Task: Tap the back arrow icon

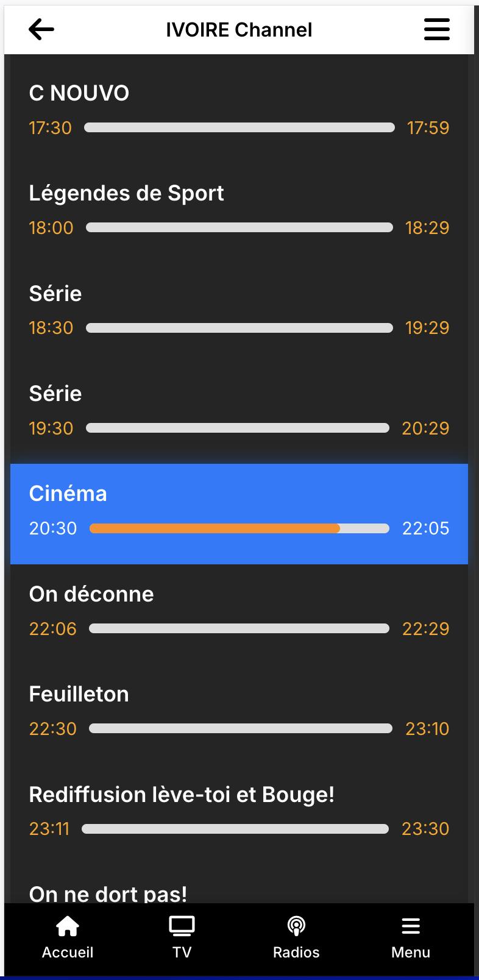Action: (41, 29)
